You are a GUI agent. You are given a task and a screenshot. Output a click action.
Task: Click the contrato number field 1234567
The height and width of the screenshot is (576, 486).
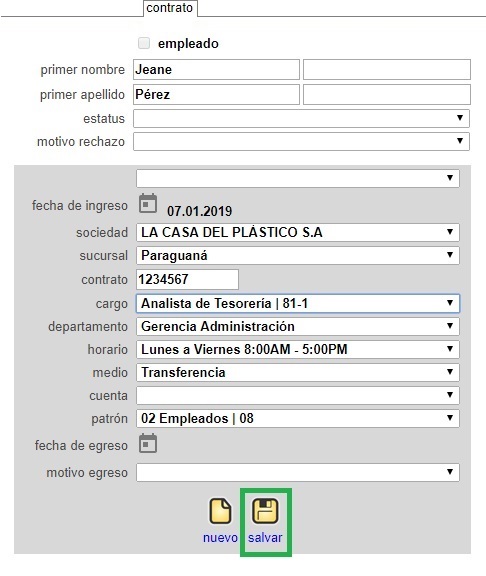point(187,280)
